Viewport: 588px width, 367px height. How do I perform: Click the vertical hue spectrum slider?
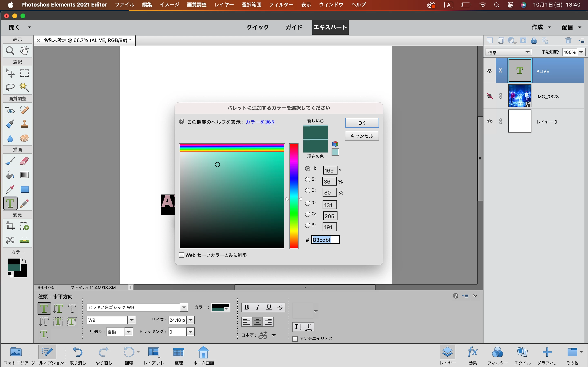294,196
